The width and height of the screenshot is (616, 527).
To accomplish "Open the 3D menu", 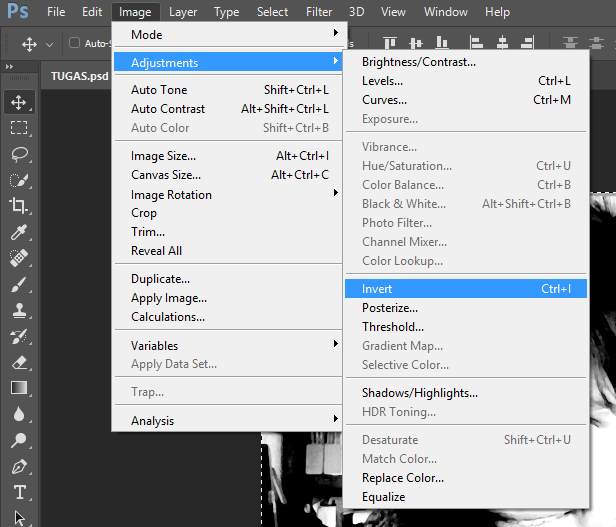I will (357, 12).
